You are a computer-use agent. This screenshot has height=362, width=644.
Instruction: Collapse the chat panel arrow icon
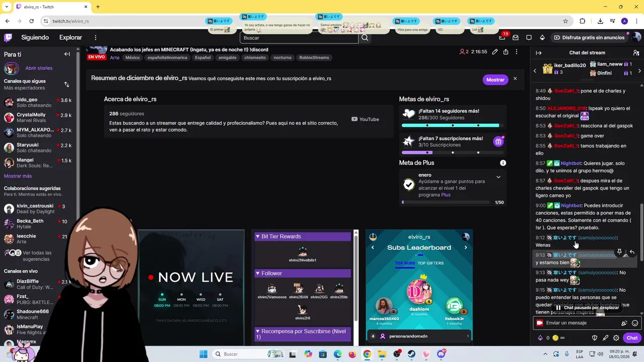click(x=538, y=53)
